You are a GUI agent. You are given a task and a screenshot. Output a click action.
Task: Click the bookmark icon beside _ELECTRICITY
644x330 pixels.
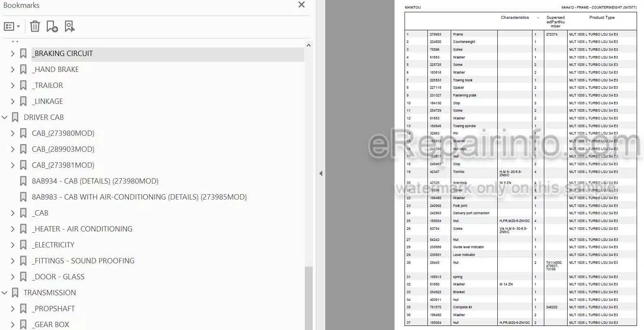[23, 245]
